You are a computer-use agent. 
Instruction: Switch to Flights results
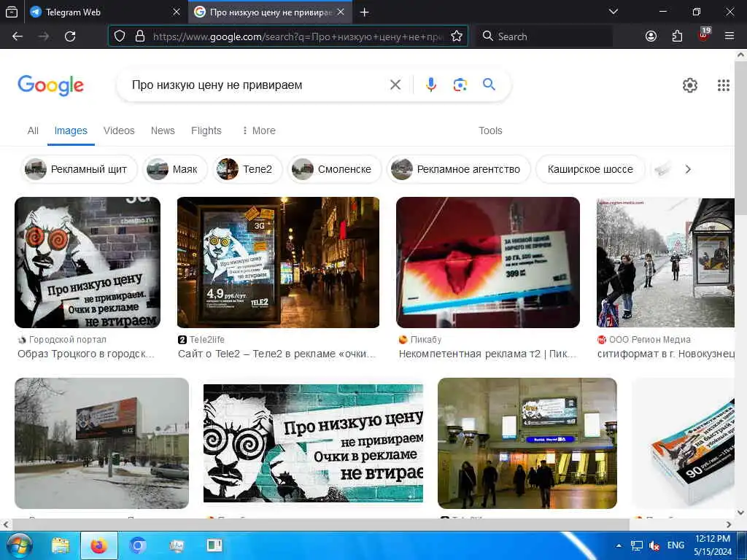click(x=206, y=131)
